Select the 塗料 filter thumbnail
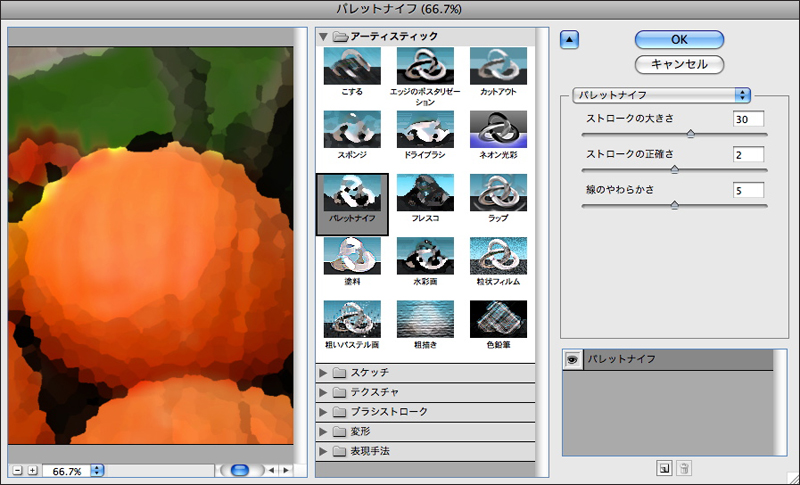Screen dimensions: 800x485 pyautogui.click(x=352, y=256)
